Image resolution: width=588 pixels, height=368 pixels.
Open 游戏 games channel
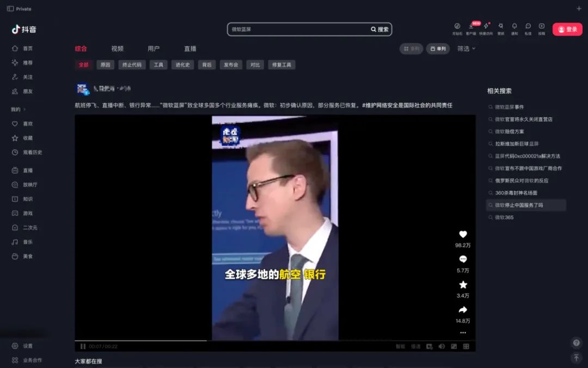22,213
